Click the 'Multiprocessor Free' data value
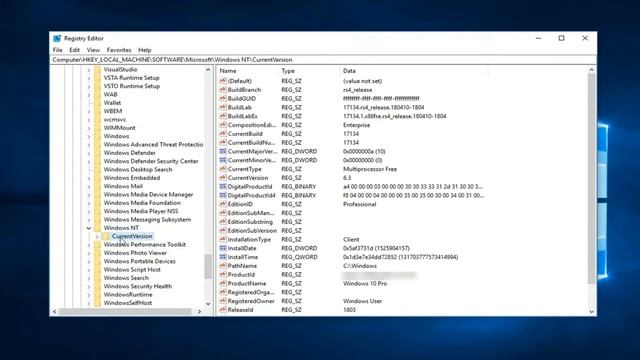 370,169
